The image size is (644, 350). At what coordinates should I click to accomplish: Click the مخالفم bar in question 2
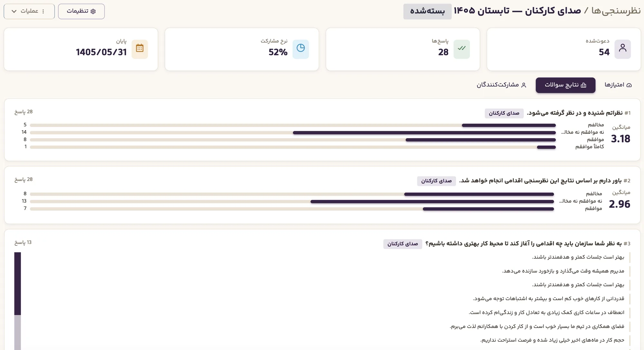click(x=479, y=194)
